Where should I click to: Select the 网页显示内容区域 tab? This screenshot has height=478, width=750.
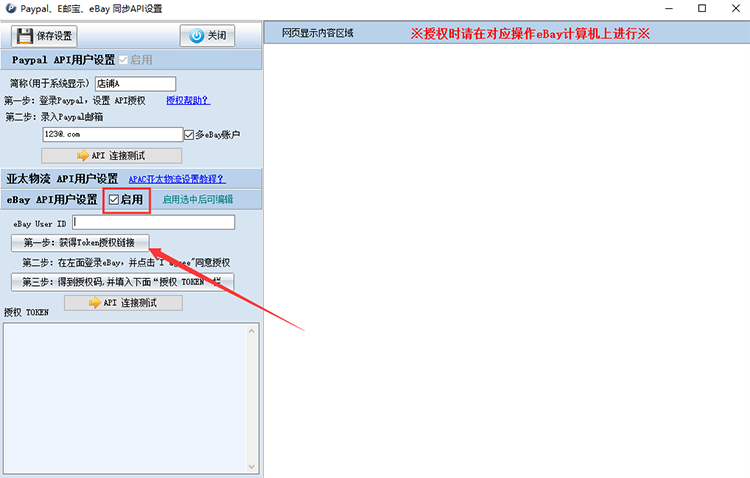pyautogui.click(x=317, y=33)
